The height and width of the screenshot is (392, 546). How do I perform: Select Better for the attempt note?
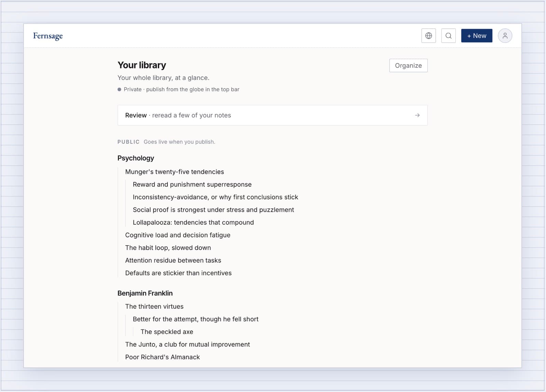195,319
